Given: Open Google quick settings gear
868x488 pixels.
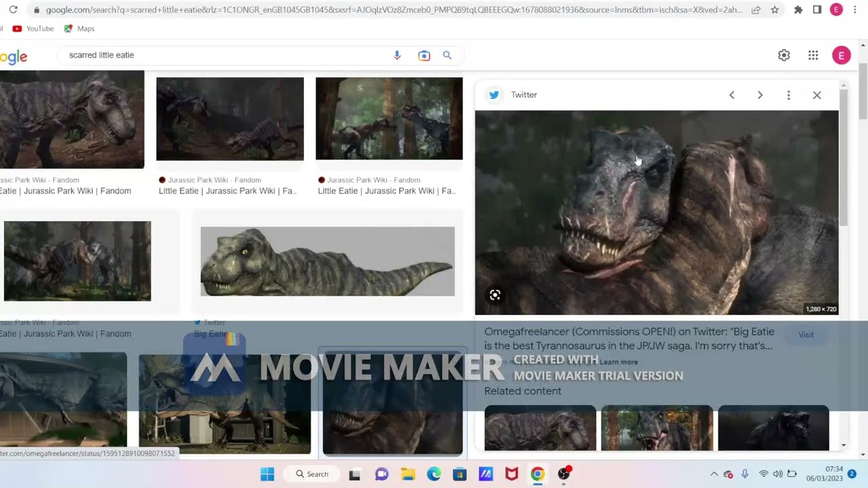Looking at the screenshot, I should [x=784, y=56].
